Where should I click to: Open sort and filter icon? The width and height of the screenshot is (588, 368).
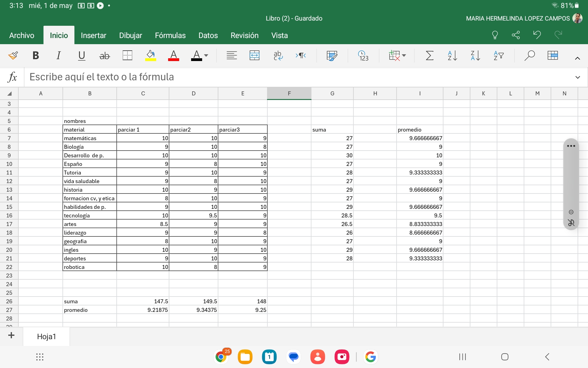(498, 56)
